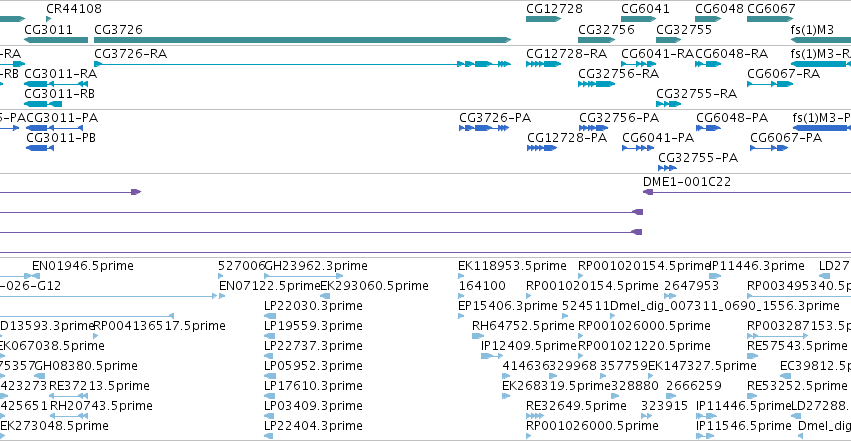Select the CG6067 gene label
The height and width of the screenshot is (441, 851).
pos(771,9)
